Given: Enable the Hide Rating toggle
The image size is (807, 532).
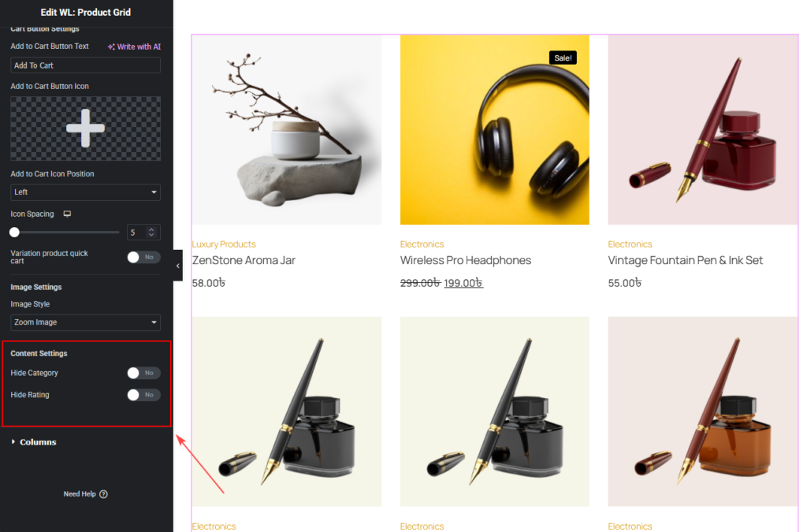Looking at the screenshot, I should point(143,395).
